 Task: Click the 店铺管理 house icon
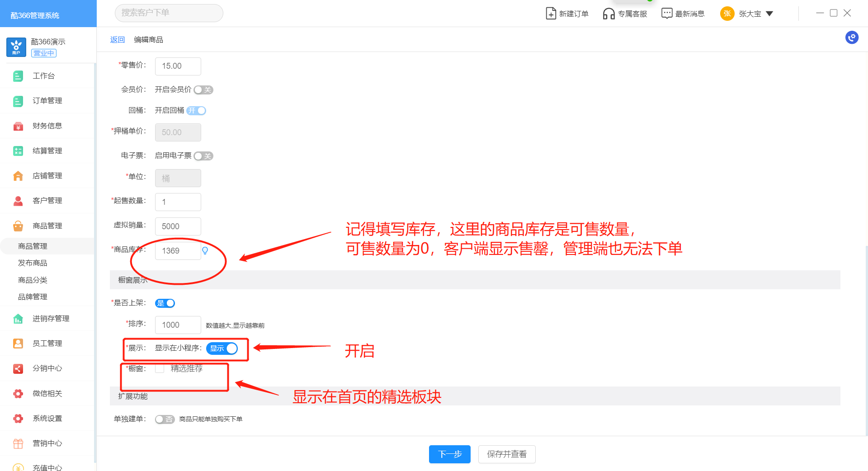[x=18, y=176]
